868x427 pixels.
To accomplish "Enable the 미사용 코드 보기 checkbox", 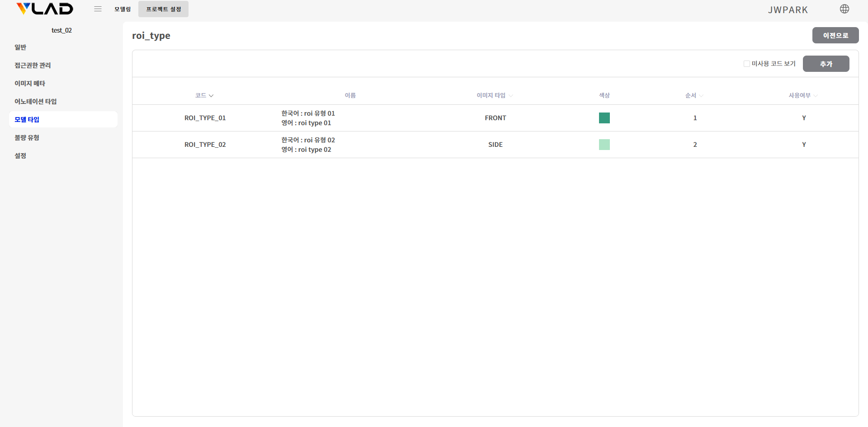I will click(746, 64).
